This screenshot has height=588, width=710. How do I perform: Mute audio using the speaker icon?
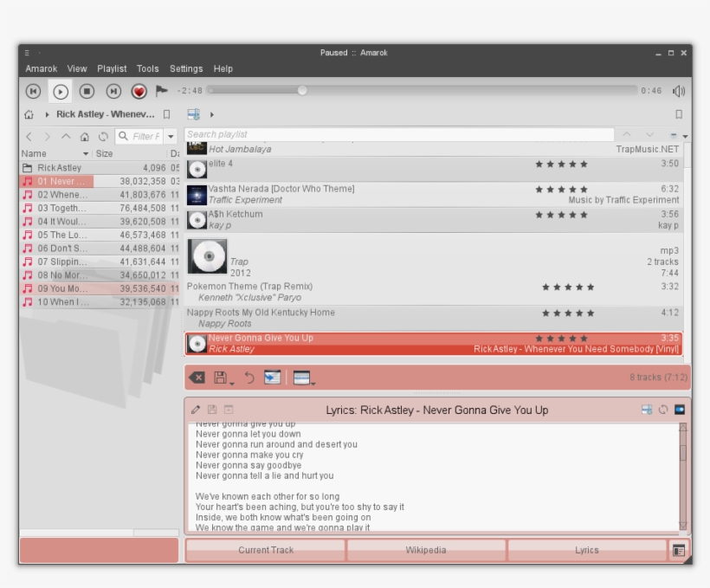[679, 91]
